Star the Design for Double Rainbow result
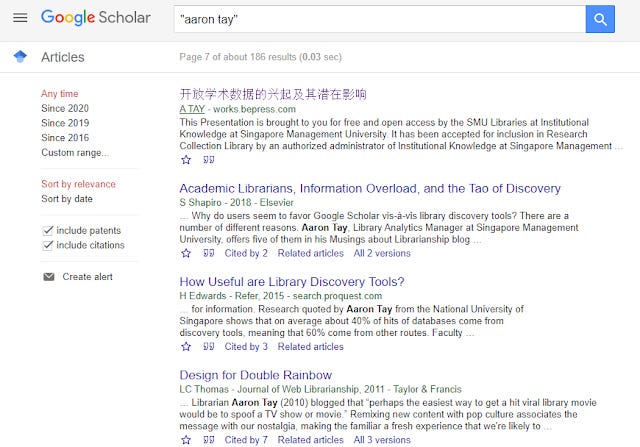 point(186,440)
